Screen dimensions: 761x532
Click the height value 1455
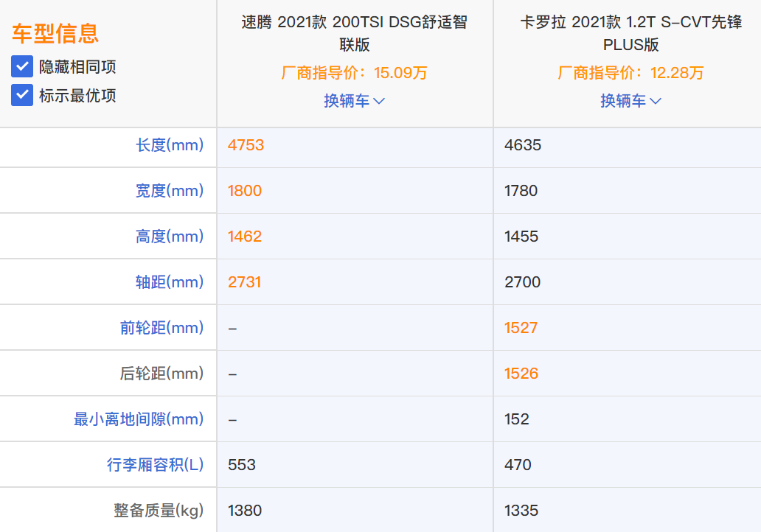[x=521, y=237]
